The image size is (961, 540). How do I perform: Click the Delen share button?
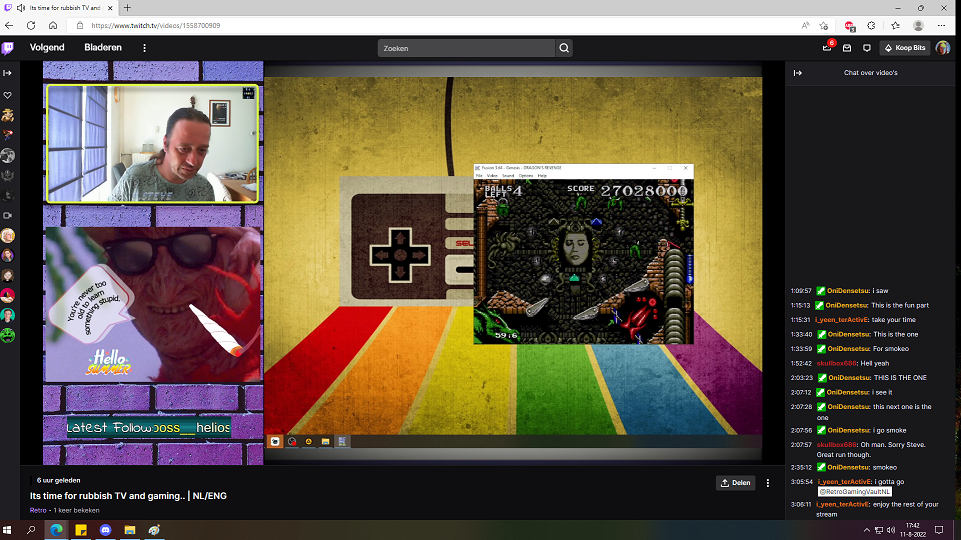(x=735, y=483)
